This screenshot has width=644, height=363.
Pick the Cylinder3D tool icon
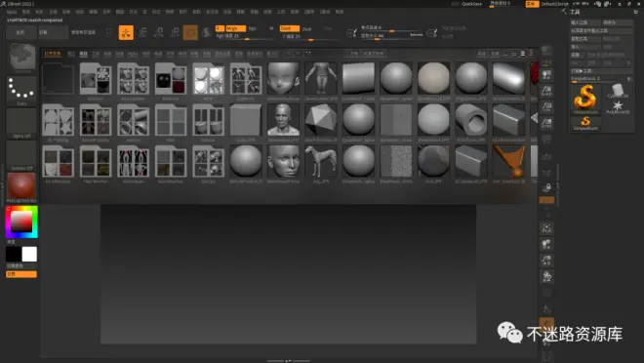point(618,91)
